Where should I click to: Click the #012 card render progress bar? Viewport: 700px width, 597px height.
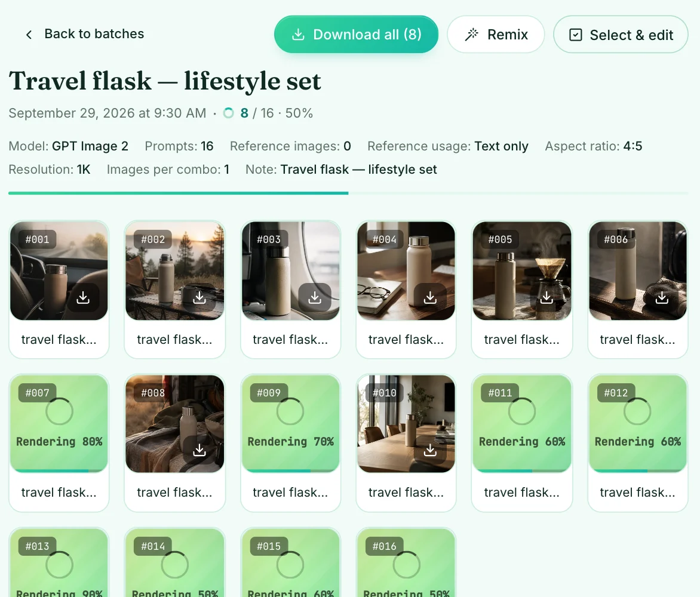tap(638, 470)
